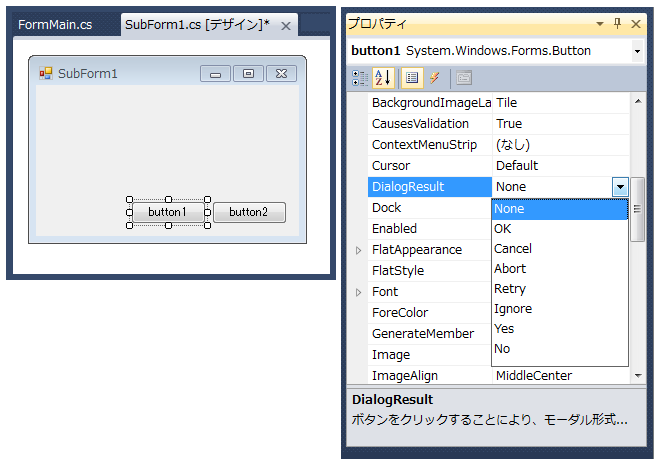Click the SubForm1 title bar text
The height and width of the screenshot is (468, 661).
tap(88, 74)
